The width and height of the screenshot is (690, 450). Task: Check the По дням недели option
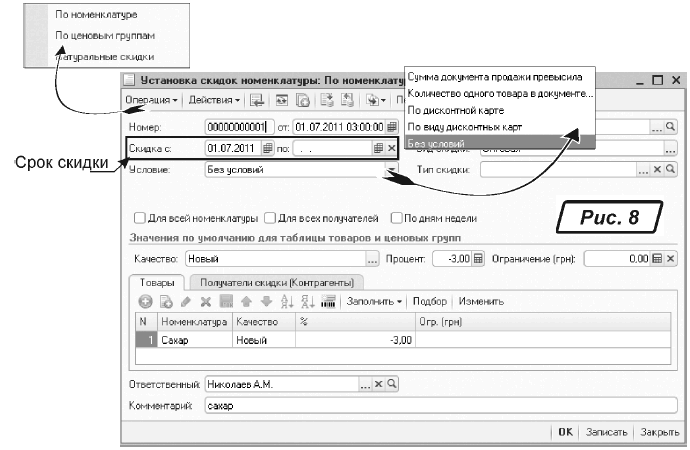tap(396, 218)
